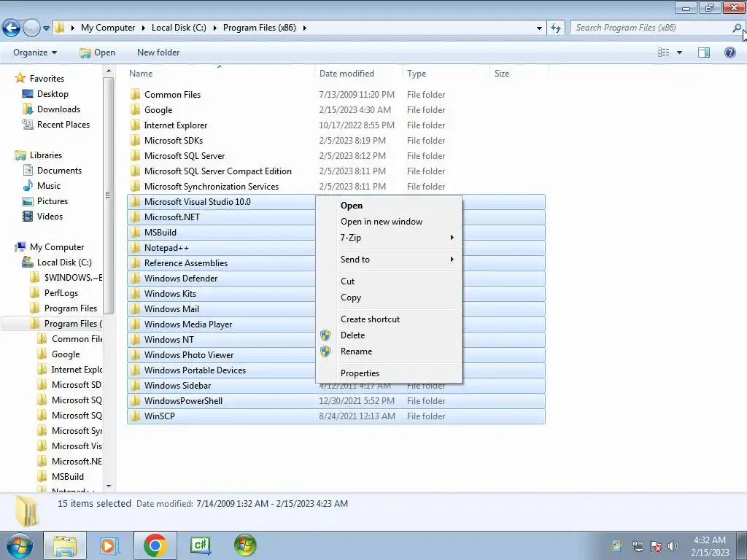Screen dimensions: 747x560
Task: Open the Documents library
Action: [59, 171]
